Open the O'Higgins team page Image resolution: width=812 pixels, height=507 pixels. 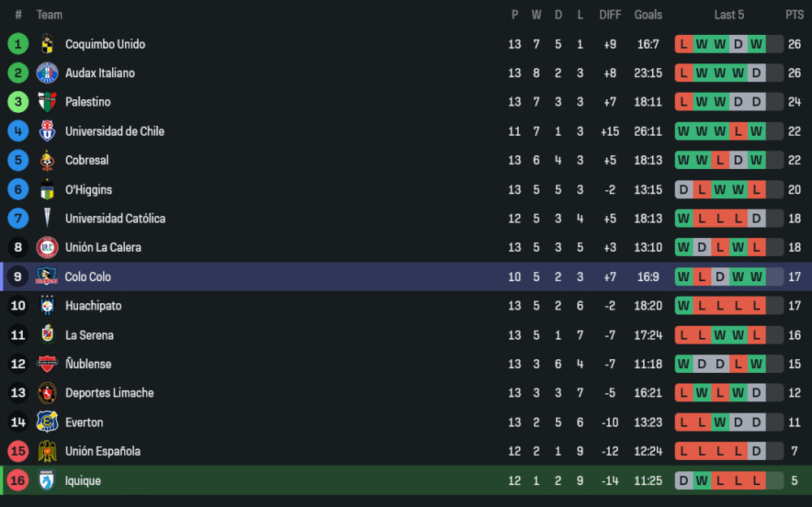[89, 189]
